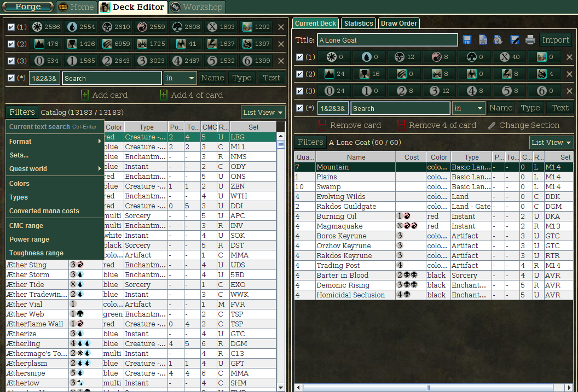Choose Converted mana costs from Filters menu
578x392 pixels.
click(44, 211)
